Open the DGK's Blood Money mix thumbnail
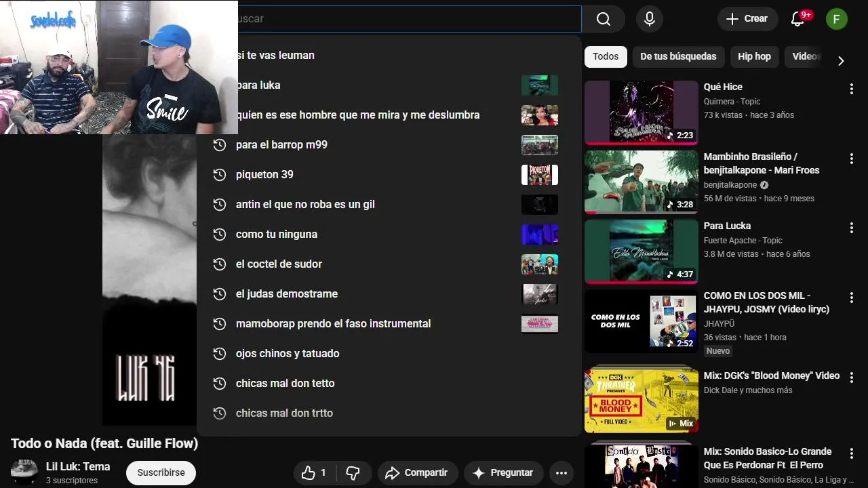 point(642,401)
